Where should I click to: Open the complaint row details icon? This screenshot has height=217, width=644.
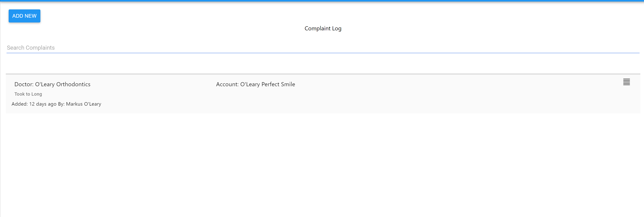pos(626,82)
